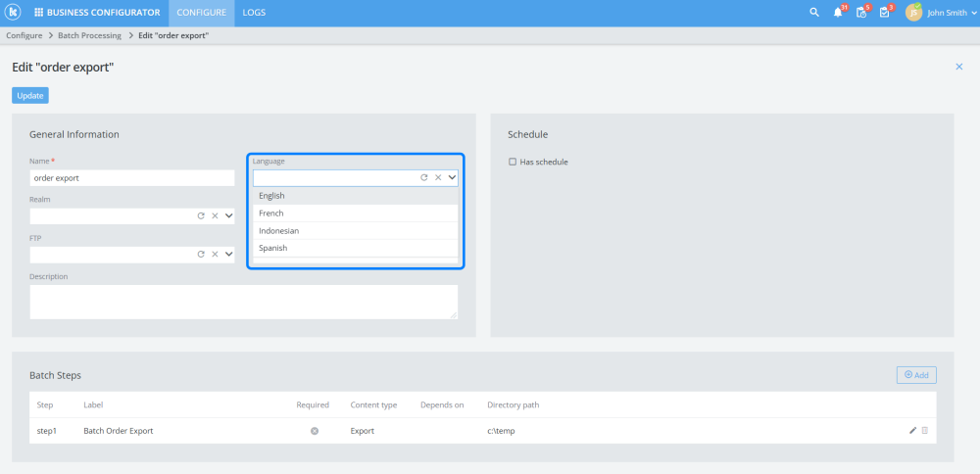This screenshot has height=474, width=980.
Task: Click the 'Export' content type cell
Action: coord(363,431)
